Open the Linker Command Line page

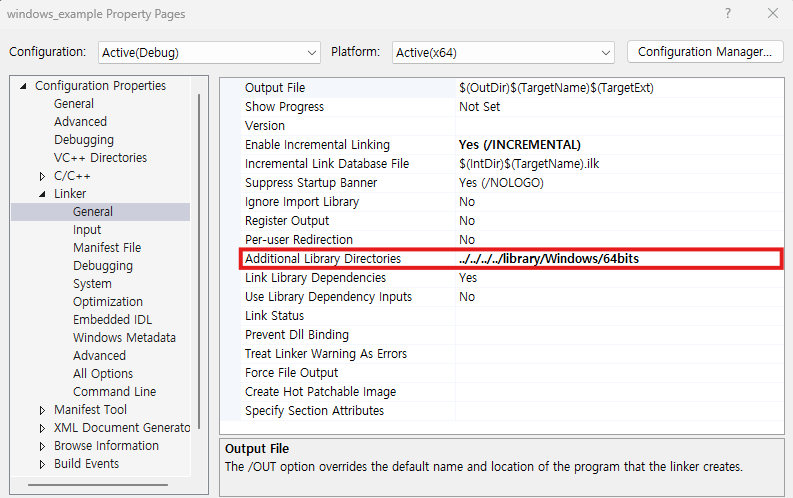114,392
